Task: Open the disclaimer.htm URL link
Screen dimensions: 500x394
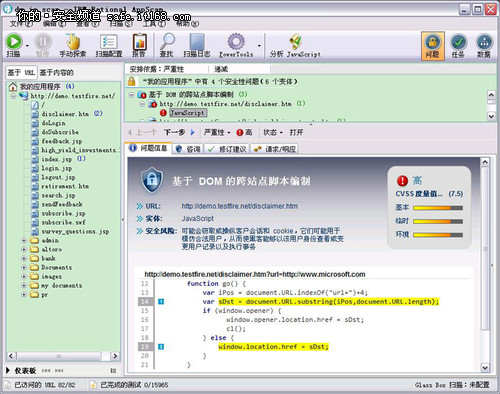Action: (x=240, y=206)
